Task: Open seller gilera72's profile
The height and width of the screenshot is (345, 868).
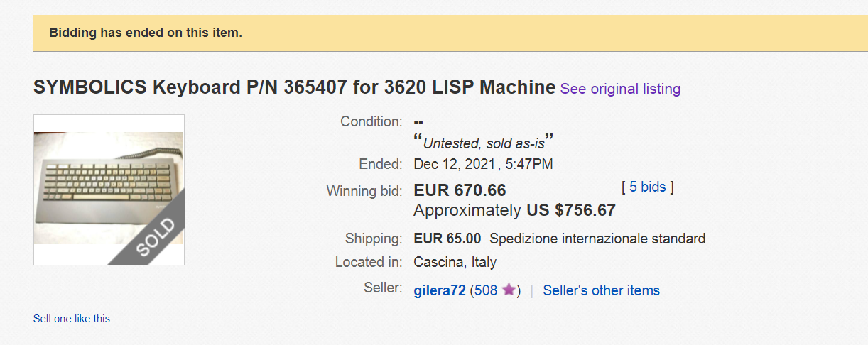Action: click(439, 290)
